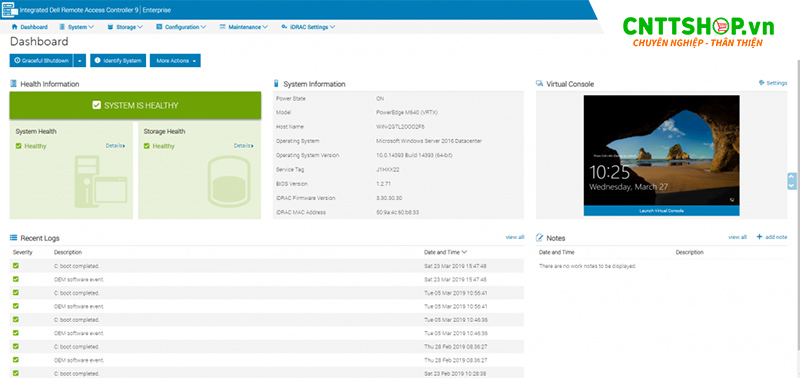
Task: Click the Dashboard home icon
Action: tap(14, 27)
